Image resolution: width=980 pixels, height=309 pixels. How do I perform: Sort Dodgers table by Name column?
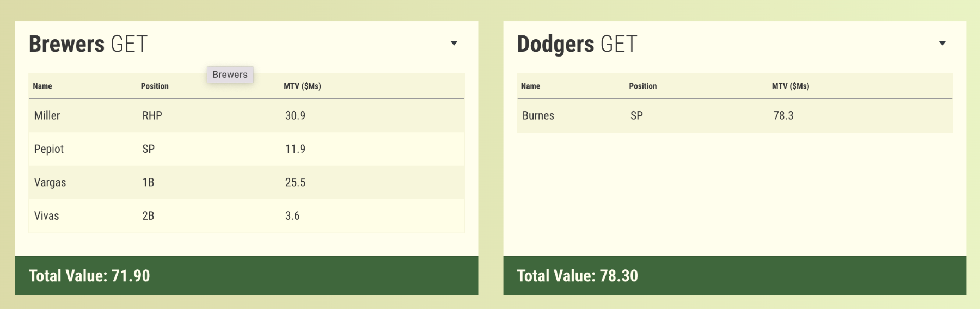tap(530, 86)
